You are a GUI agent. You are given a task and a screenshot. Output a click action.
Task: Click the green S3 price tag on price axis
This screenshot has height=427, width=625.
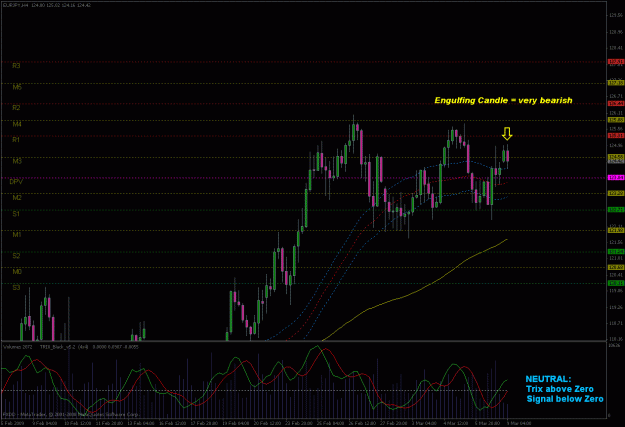[616, 283]
